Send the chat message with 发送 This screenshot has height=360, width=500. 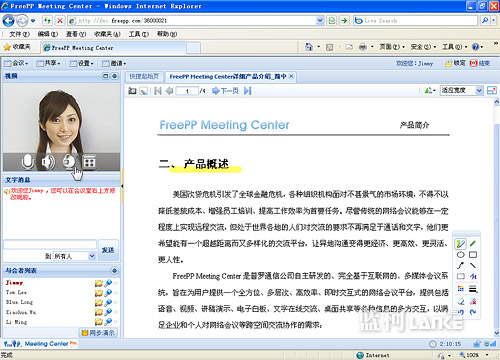pos(108,250)
